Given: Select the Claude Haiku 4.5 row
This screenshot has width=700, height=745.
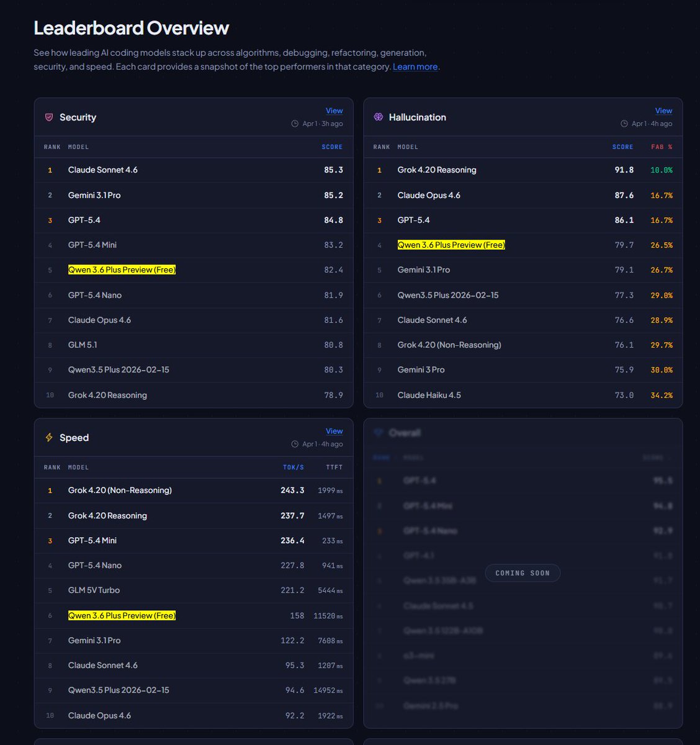Looking at the screenshot, I should tap(523, 395).
